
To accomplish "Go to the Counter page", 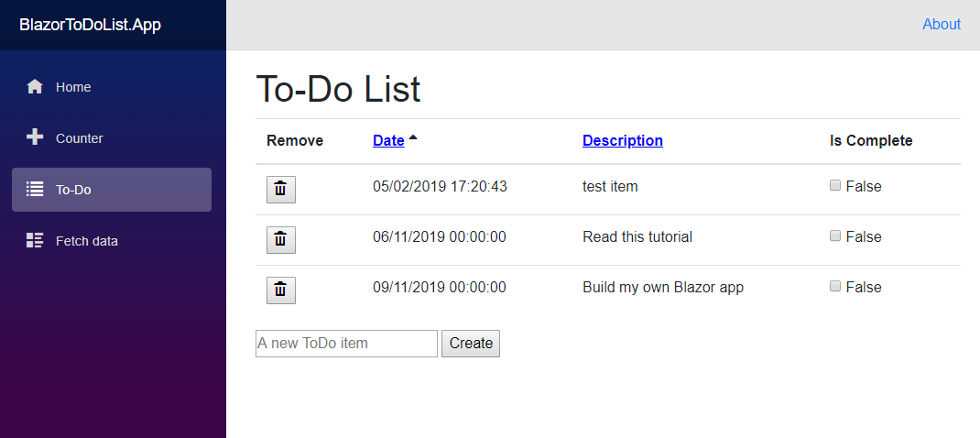I will point(112,138).
